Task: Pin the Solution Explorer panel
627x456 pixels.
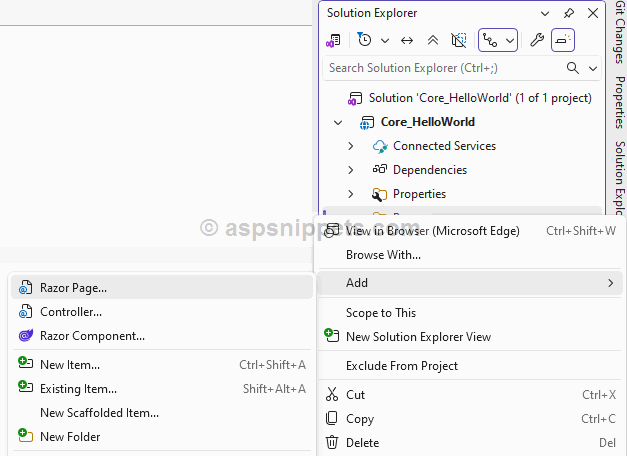Action: (x=569, y=14)
